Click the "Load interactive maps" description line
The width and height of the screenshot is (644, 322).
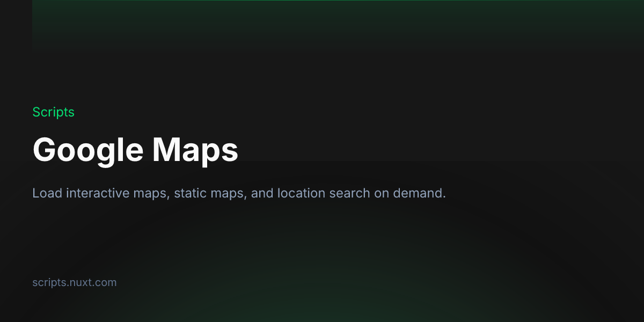click(x=239, y=193)
